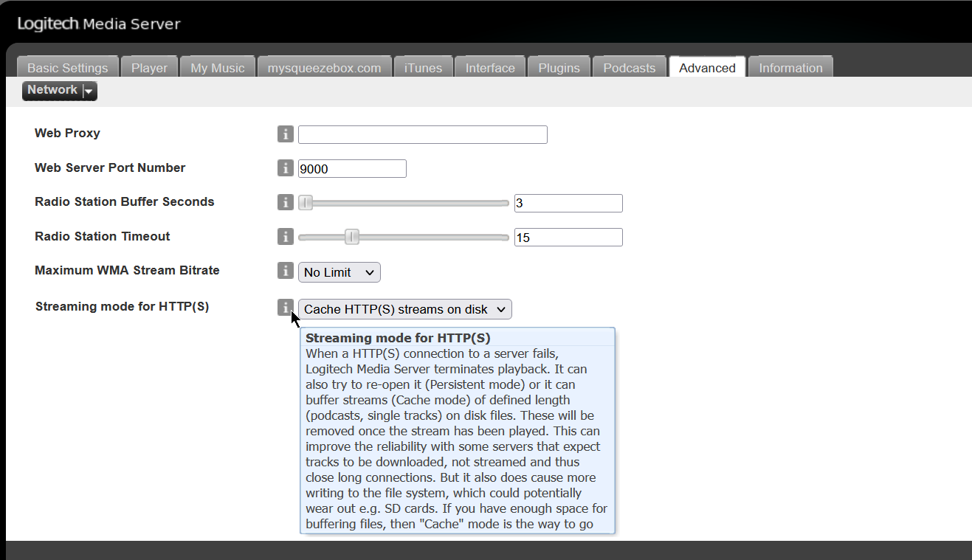Show info for Radio Station Buffer Seconds

(x=286, y=202)
